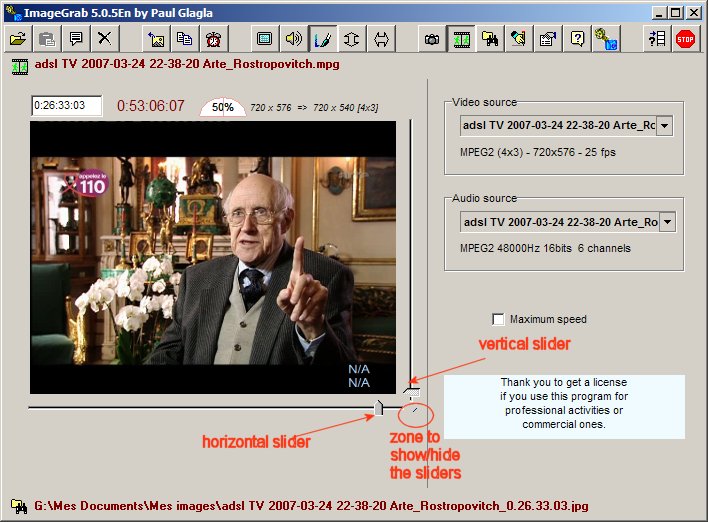Toggle the film strip video mode icon
This screenshot has height=522, width=708.
click(x=461, y=39)
